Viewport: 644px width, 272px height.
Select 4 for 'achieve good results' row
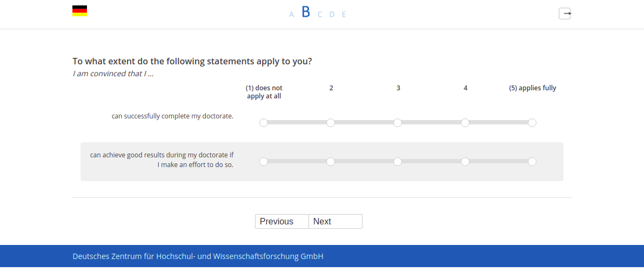465,162
